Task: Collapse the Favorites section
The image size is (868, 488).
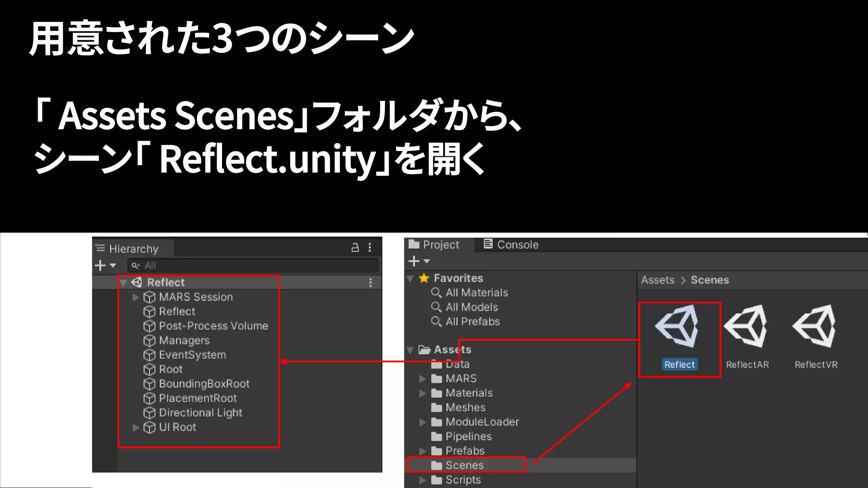Action: pyautogui.click(x=410, y=279)
